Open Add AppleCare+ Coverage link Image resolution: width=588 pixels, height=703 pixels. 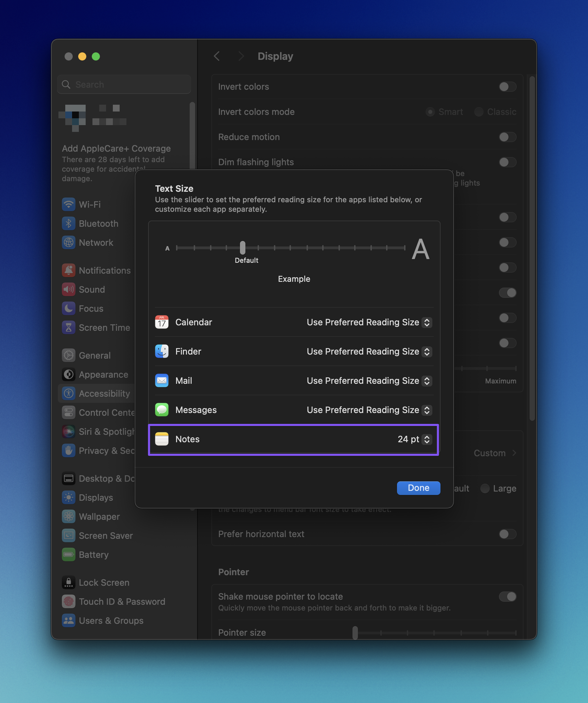pyautogui.click(x=116, y=149)
